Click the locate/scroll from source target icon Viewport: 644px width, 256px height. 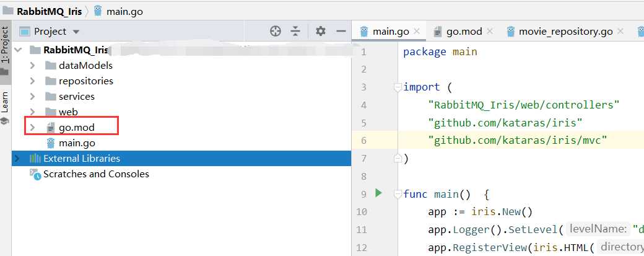click(276, 31)
